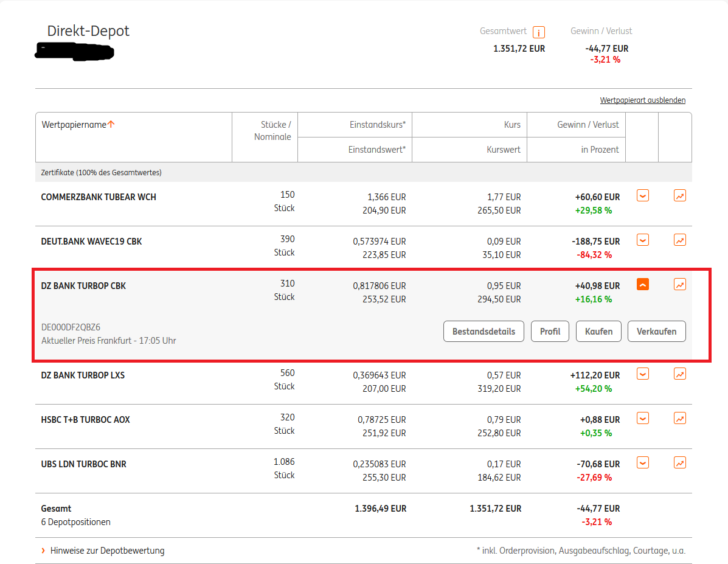Expand HSBC T+B TURBOC AOX row details
728x564 pixels.
coord(643,418)
